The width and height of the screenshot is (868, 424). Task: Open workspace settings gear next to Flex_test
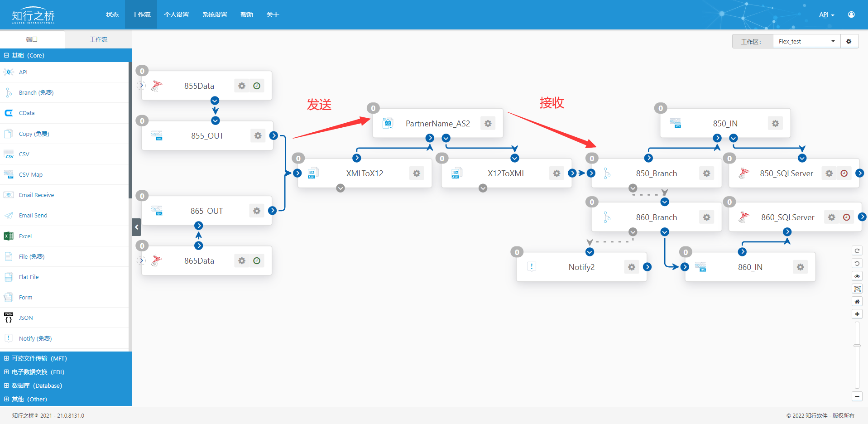[849, 41]
